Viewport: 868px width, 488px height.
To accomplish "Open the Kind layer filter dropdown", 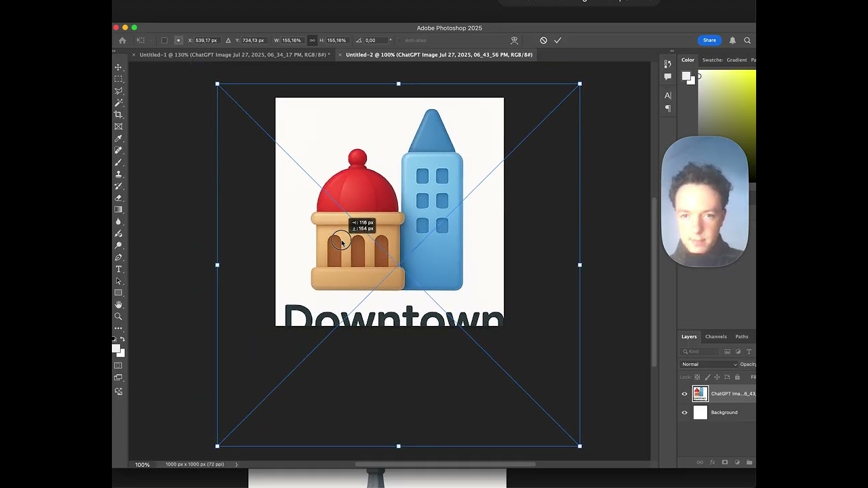I will coord(701,351).
